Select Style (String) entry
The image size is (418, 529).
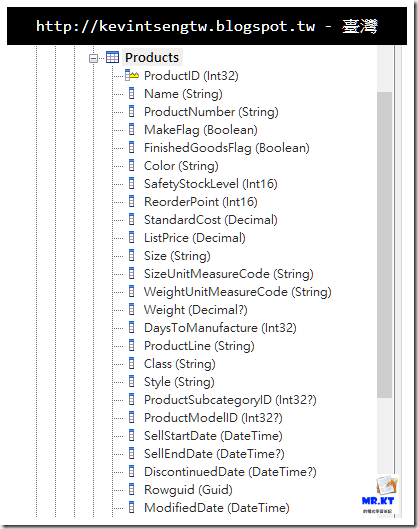[x=179, y=382]
